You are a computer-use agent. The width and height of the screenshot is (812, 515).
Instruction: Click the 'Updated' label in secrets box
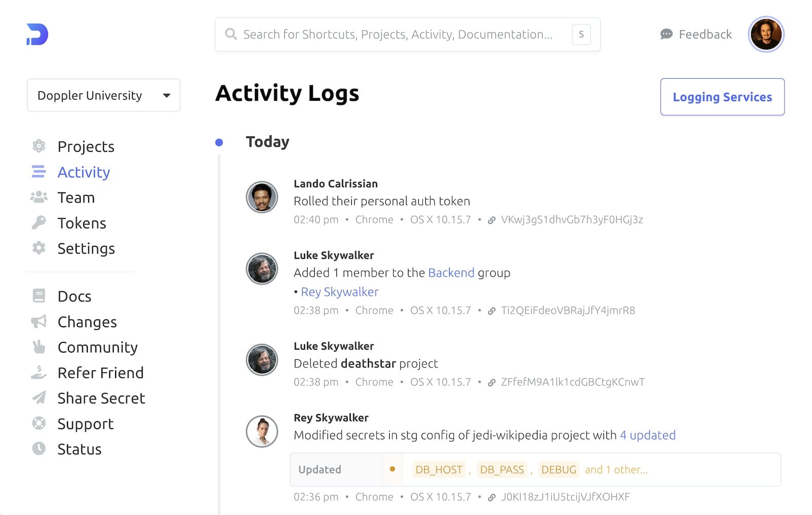[320, 469]
